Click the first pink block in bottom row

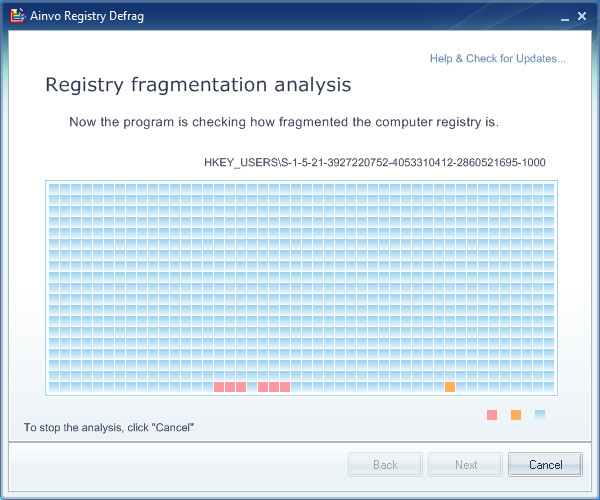(x=219, y=387)
